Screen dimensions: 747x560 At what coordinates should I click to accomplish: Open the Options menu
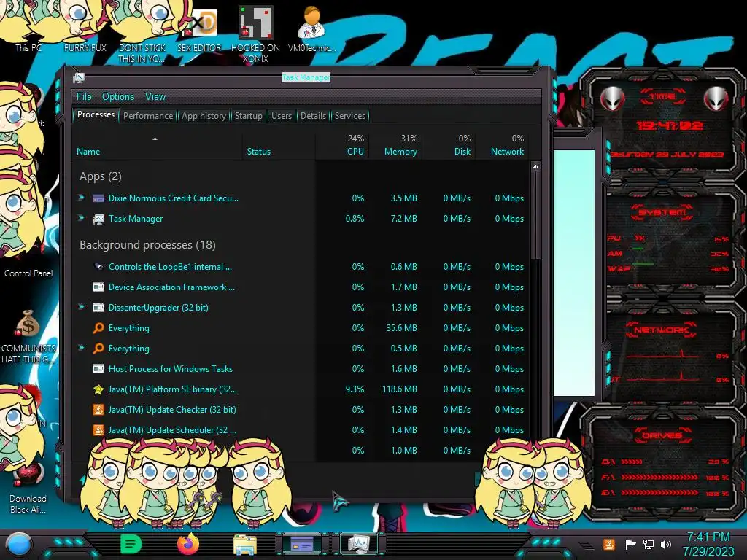tap(118, 97)
